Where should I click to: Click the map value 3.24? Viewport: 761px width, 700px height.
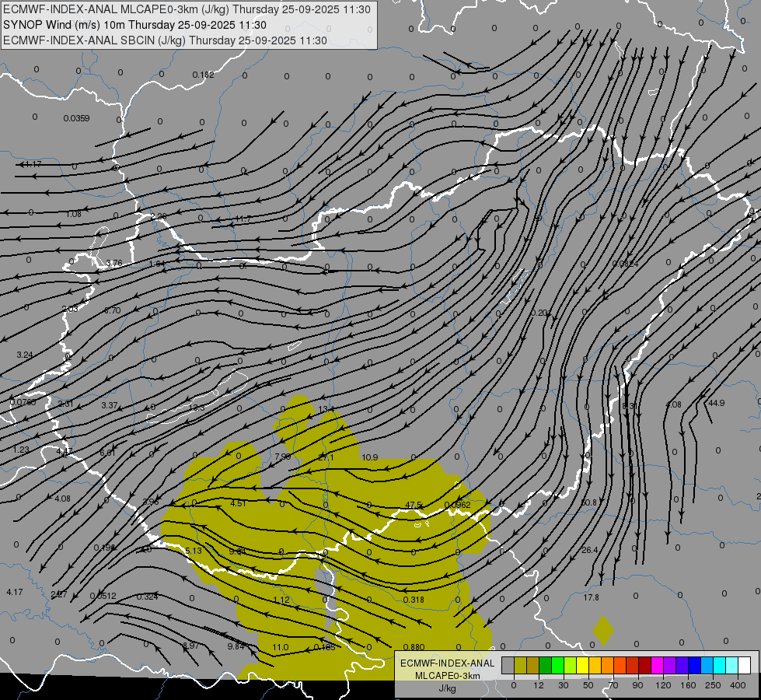pyautogui.click(x=25, y=355)
